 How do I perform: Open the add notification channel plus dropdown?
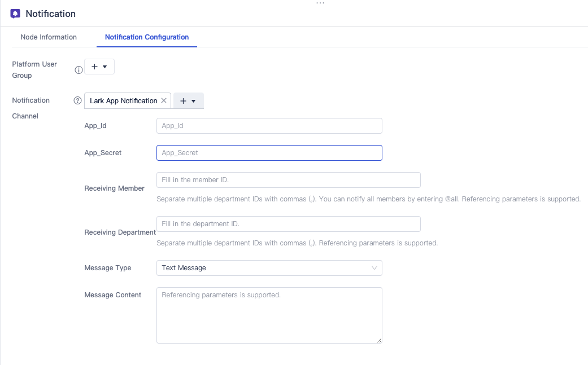[188, 101]
